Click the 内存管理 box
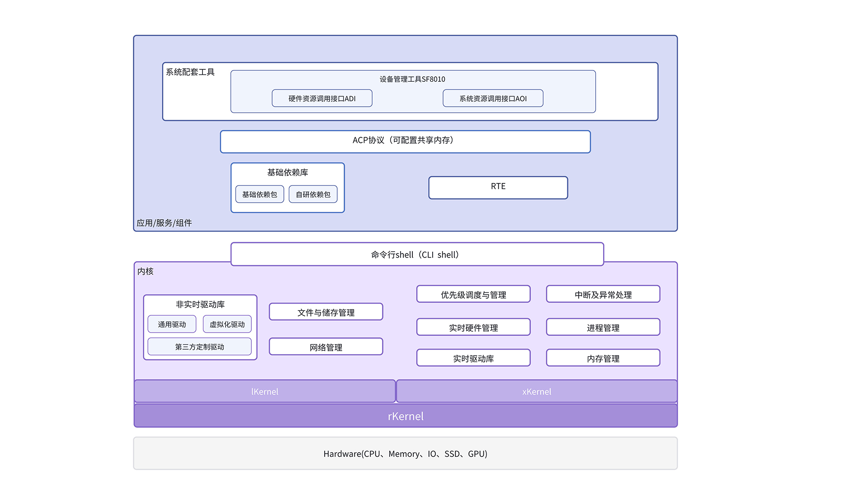The width and height of the screenshot is (868, 488). tap(603, 358)
